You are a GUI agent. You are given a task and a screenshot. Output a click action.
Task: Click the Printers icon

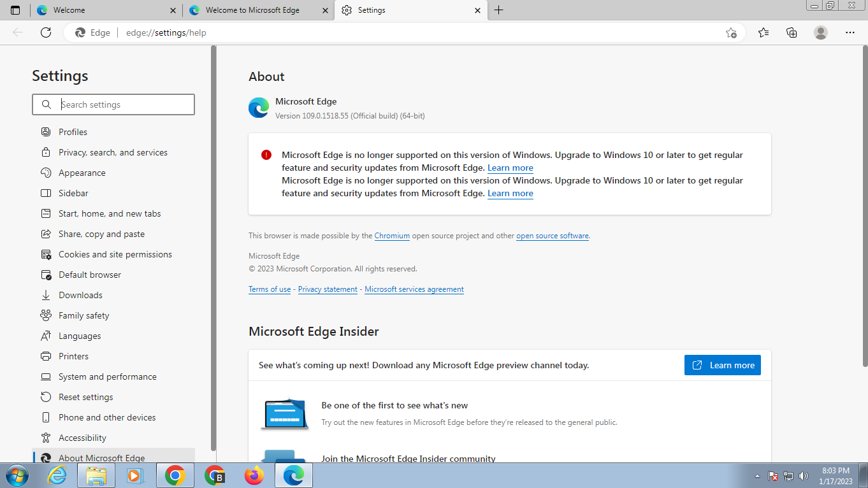tap(46, 356)
